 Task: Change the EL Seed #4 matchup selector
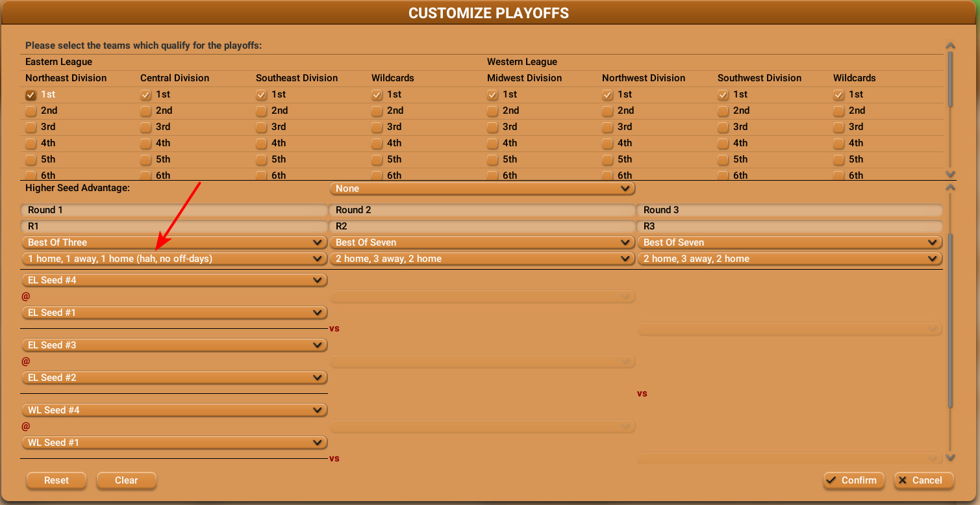tap(174, 280)
